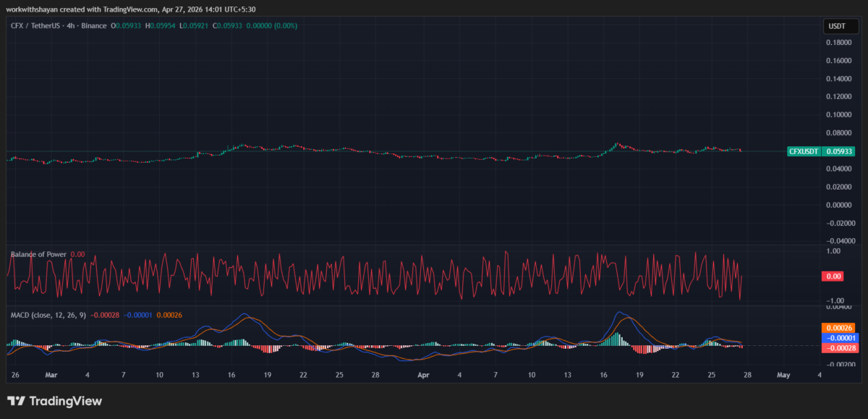Select the Mar label on time axis
Image resolution: width=868 pixels, height=419 pixels.
[51, 376]
